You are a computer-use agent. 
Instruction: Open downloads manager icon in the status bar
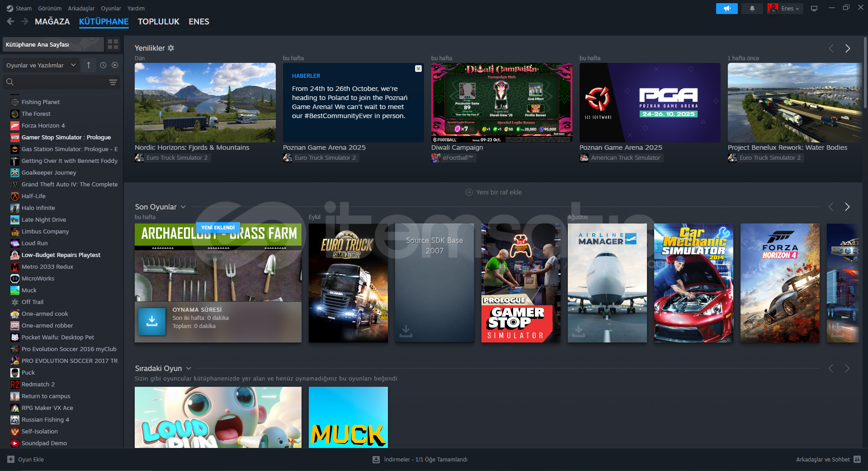pos(376,459)
